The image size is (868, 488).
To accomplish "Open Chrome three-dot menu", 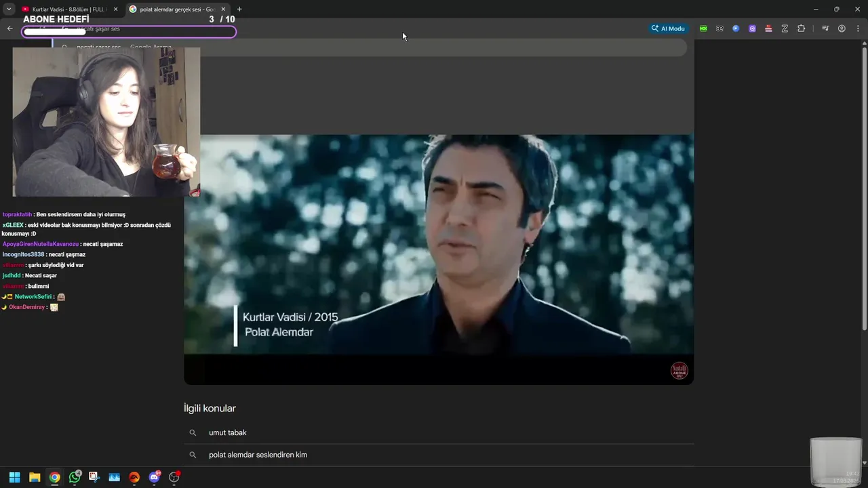I will point(858,28).
